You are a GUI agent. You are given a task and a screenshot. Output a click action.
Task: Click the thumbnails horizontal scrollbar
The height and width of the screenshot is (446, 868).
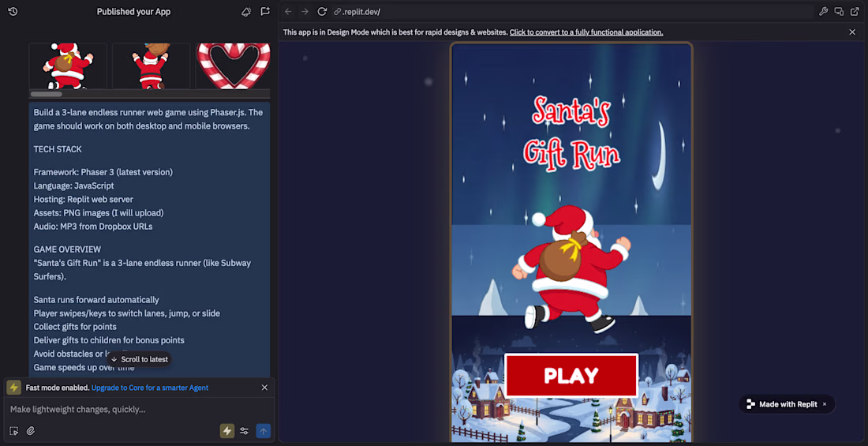pyautogui.click(x=46, y=94)
